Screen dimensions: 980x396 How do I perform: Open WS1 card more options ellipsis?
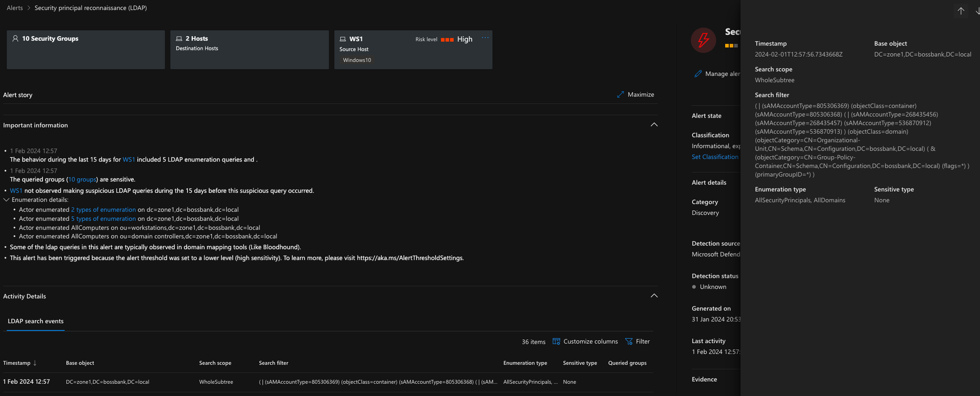[485, 38]
